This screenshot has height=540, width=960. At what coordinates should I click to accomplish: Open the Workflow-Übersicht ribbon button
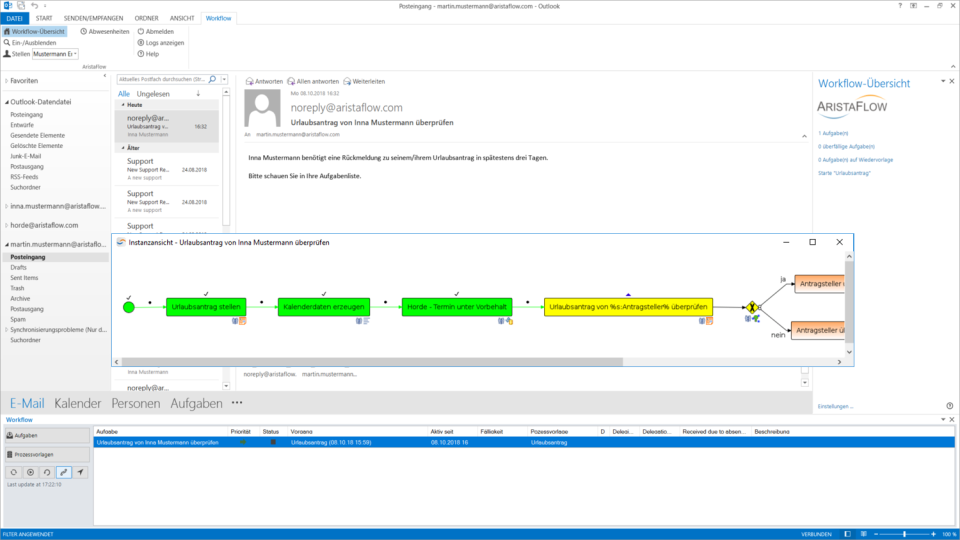(x=34, y=31)
